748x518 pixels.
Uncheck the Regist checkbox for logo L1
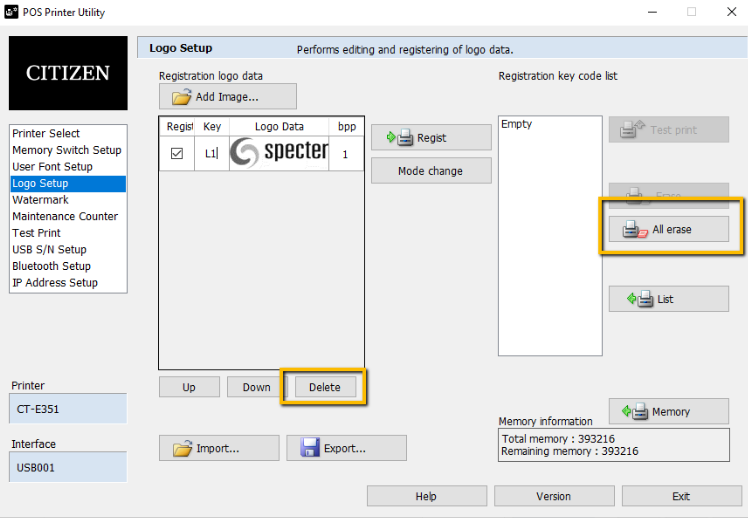tap(177, 153)
